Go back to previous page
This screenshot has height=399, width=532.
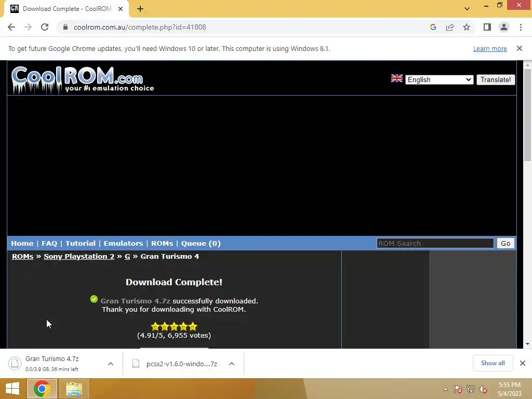(11, 27)
